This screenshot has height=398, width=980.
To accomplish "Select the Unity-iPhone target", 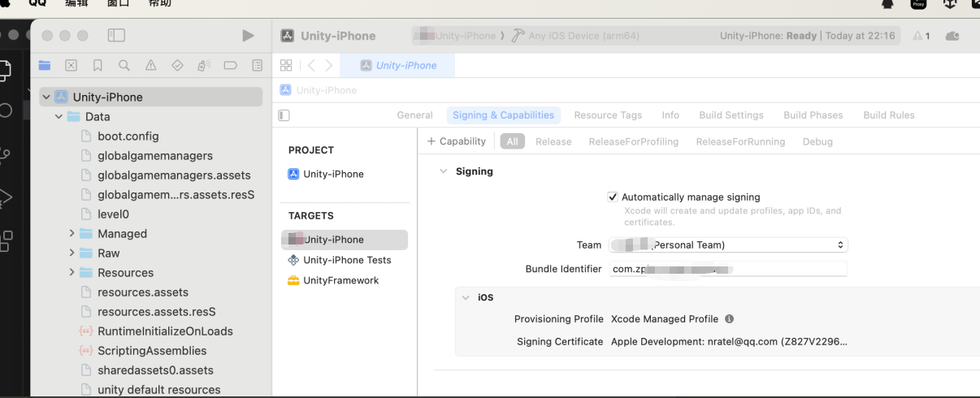I will 345,240.
